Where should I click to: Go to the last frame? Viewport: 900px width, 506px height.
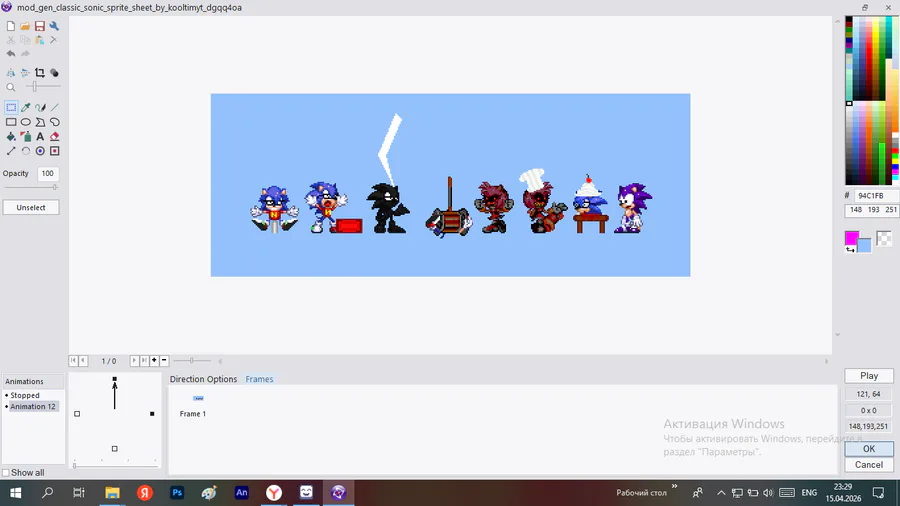[x=144, y=360]
